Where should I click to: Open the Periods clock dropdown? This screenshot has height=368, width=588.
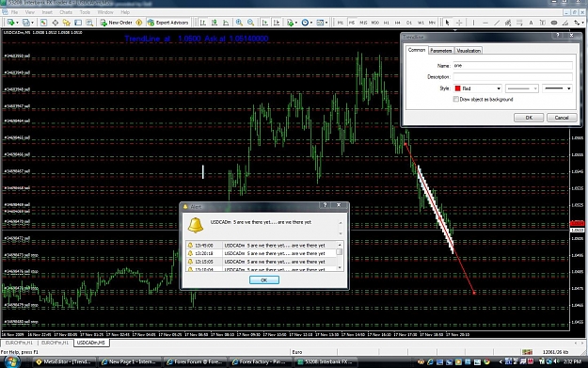tap(307, 23)
